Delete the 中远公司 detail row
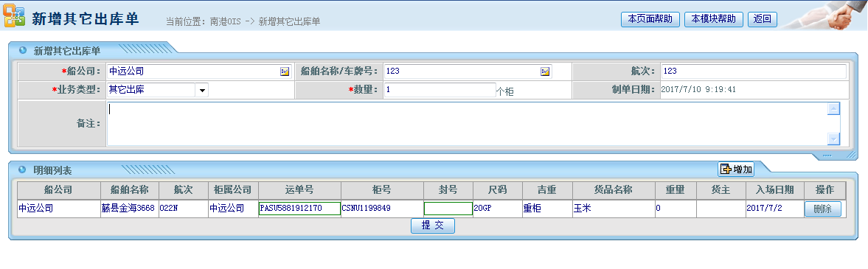Image resolution: width=868 pixels, height=269 pixels. click(822, 209)
